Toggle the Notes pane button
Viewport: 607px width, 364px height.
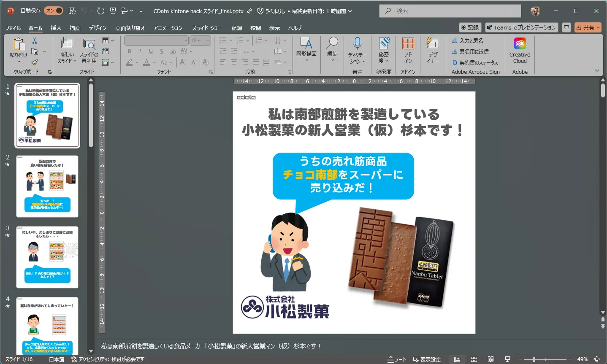click(x=397, y=359)
